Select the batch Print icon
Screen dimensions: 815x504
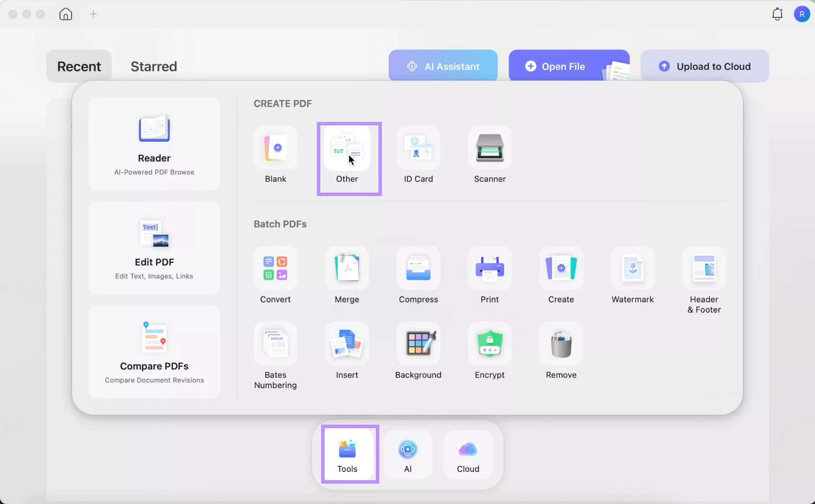point(490,268)
